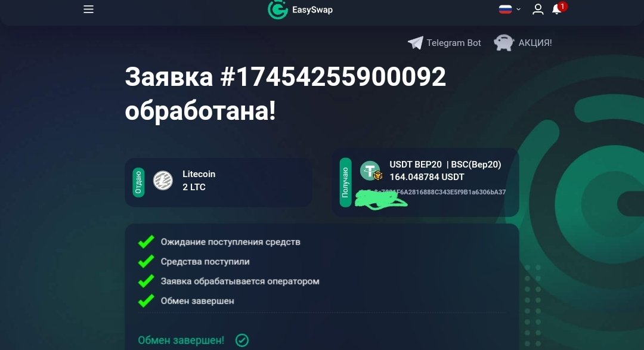The height and width of the screenshot is (350, 644).
Task: Open the Telegram Bot link
Action: coord(453,43)
